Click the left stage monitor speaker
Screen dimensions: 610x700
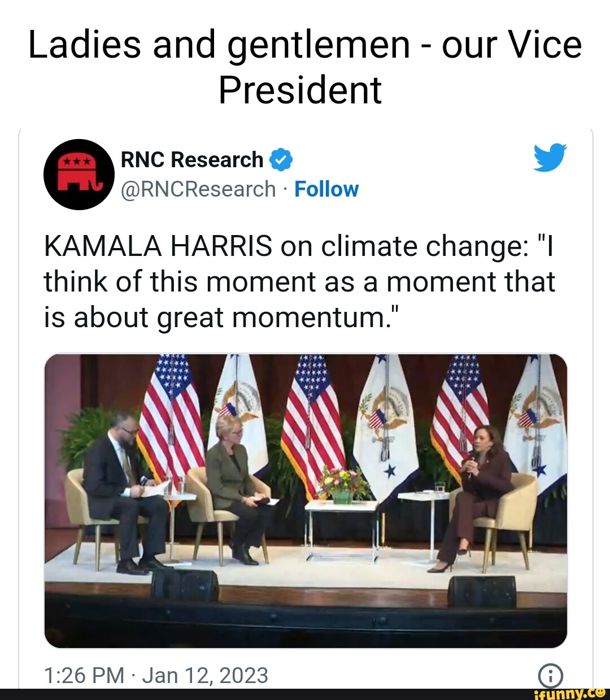[185, 585]
